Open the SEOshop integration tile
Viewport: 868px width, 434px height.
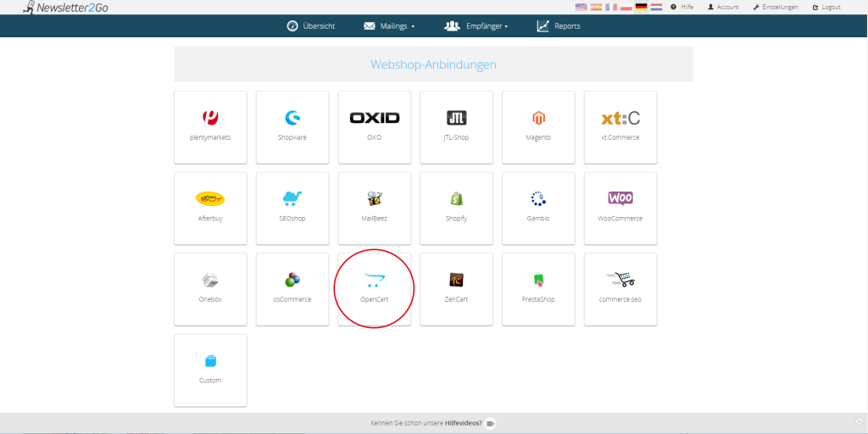click(292, 209)
